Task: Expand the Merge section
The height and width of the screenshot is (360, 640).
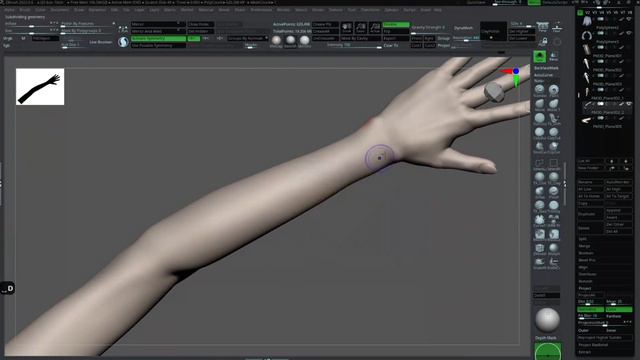Action: click(584, 246)
